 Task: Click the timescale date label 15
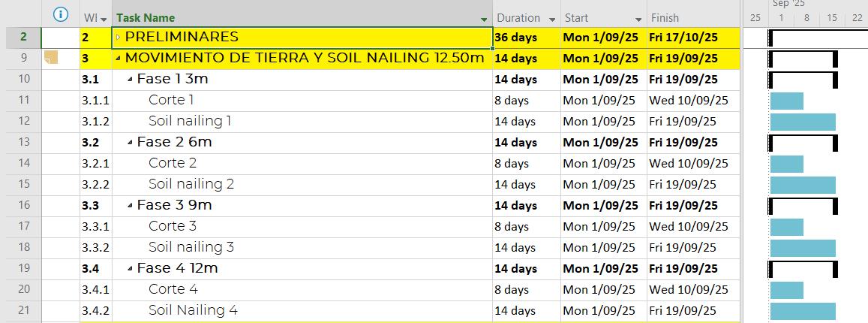pos(832,18)
